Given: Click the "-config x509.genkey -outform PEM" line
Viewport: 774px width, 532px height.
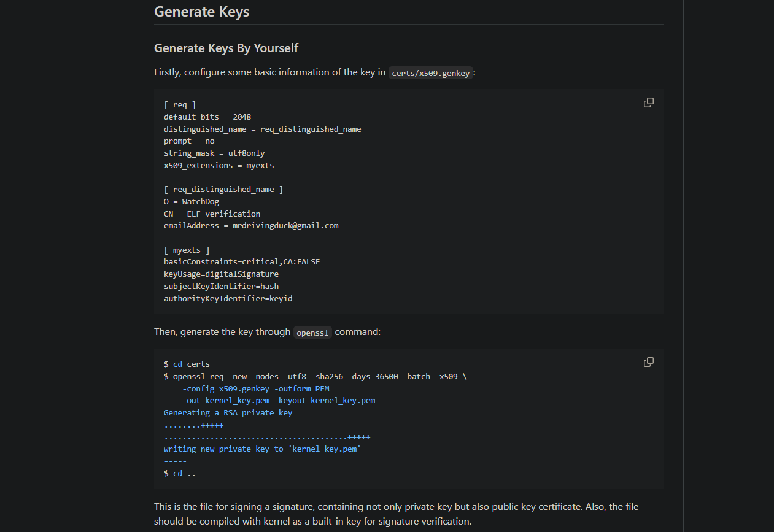Looking at the screenshot, I should tap(256, 389).
